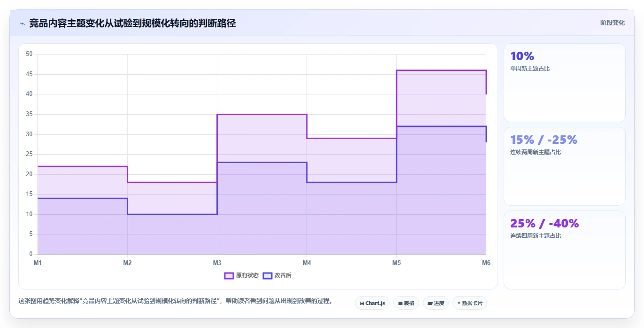Open the 25% / -40% data card

pyautogui.click(x=564, y=250)
